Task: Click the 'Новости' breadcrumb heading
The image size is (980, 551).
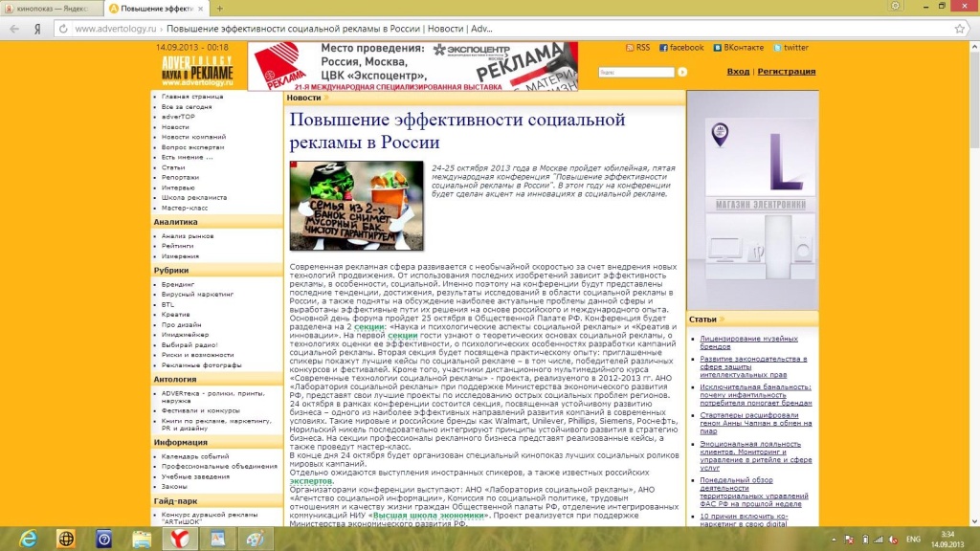Action: [303, 98]
